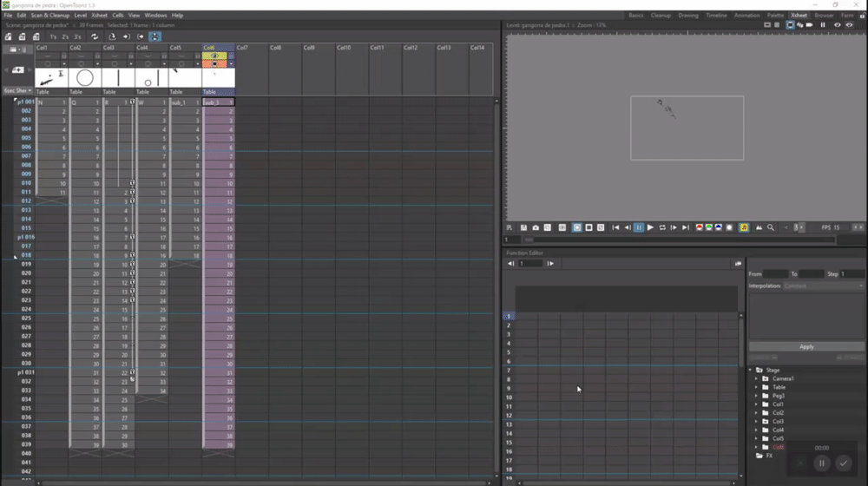Toggle the green channel display
This screenshot has height=486, width=868.
tap(708, 227)
